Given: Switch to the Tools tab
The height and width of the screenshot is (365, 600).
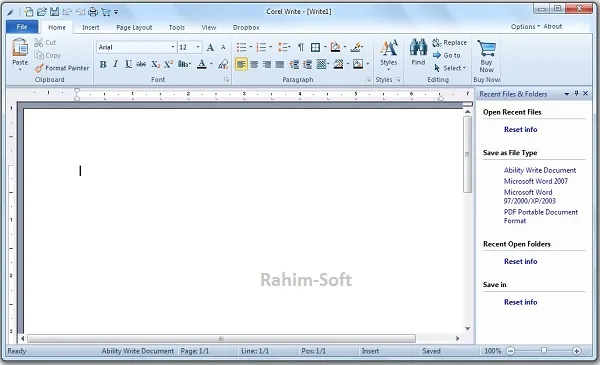Looking at the screenshot, I should coord(177,28).
